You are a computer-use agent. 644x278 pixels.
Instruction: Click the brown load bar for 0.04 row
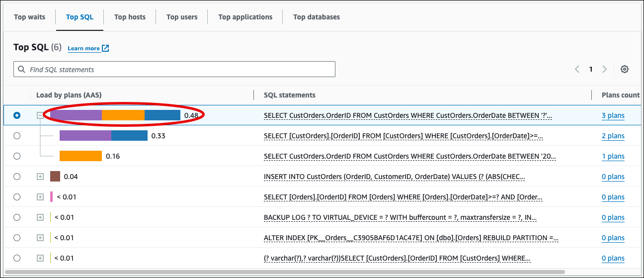(55, 177)
